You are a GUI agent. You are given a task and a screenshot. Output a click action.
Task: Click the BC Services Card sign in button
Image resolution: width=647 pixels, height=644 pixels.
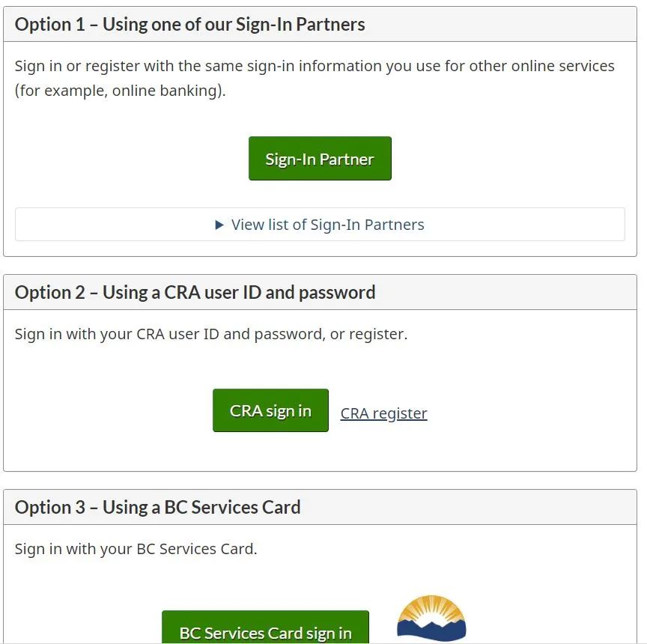(x=265, y=627)
